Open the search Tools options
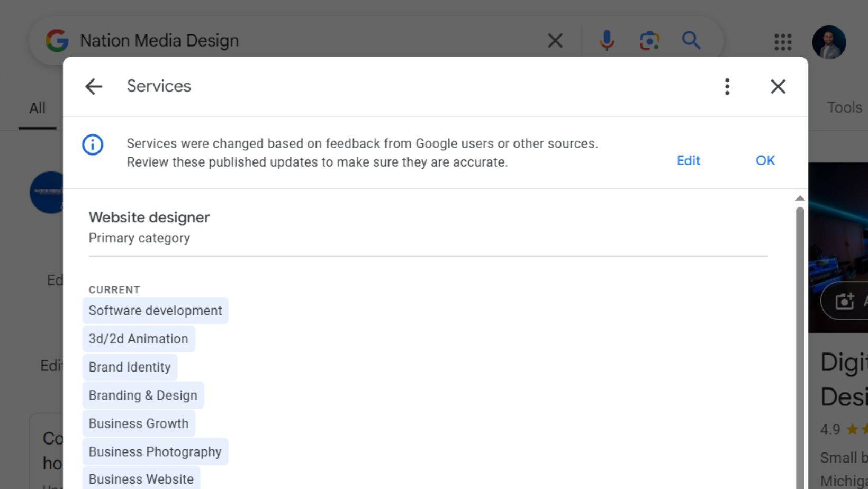The width and height of the screenshot is (868, 489). tap(844, 107)
